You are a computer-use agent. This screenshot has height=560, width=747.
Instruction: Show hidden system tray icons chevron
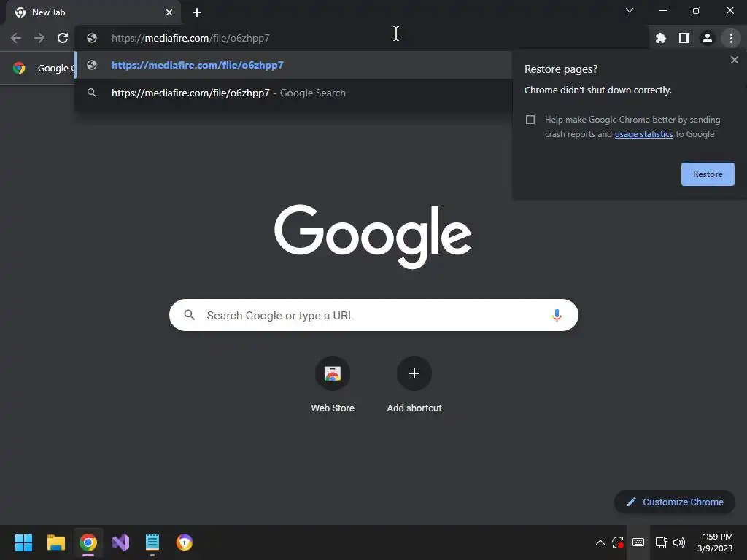[x=600, y=542]
